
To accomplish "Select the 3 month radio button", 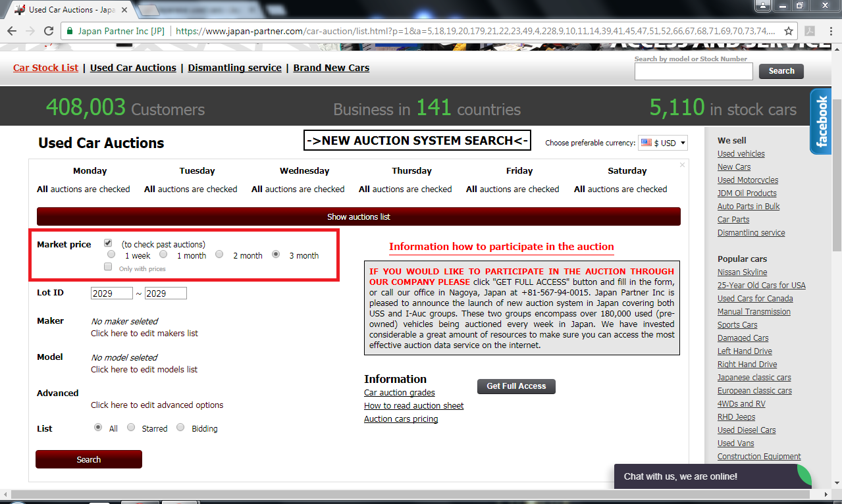I will (276, 254).
